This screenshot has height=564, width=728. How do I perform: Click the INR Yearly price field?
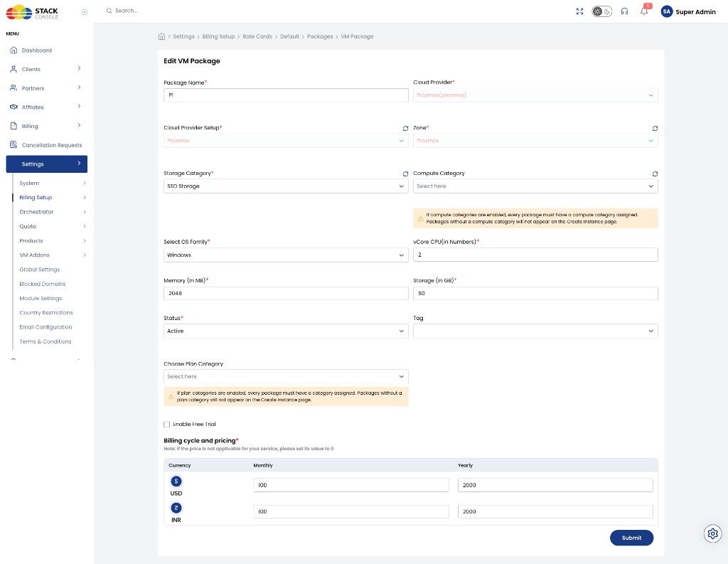555,511
